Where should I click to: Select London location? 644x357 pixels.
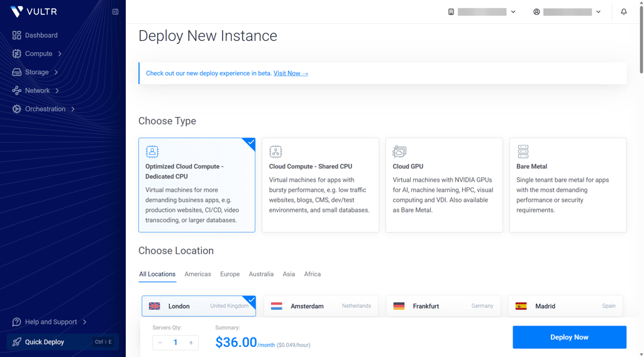click(199, 306)
